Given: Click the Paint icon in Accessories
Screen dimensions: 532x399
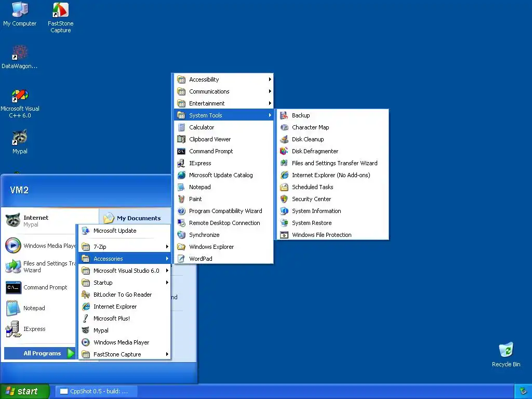Looking at the screenshot, I should (x=181, y=199).
